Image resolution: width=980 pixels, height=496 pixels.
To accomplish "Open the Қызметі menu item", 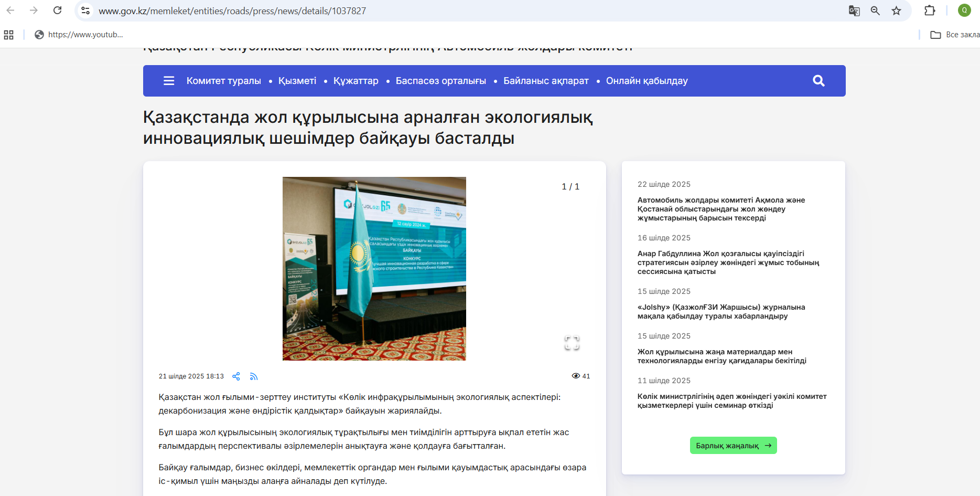I will [x=297, y=81].
